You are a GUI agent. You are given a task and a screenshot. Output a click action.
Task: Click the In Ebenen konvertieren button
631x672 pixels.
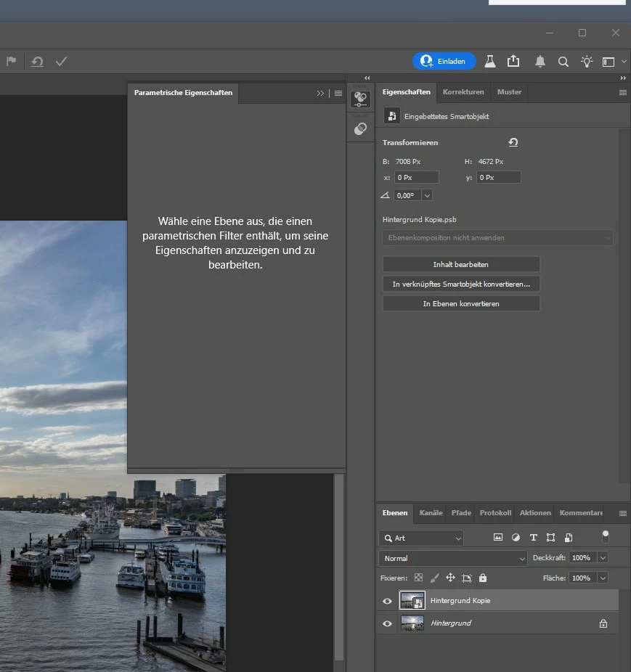pos(461,303)
